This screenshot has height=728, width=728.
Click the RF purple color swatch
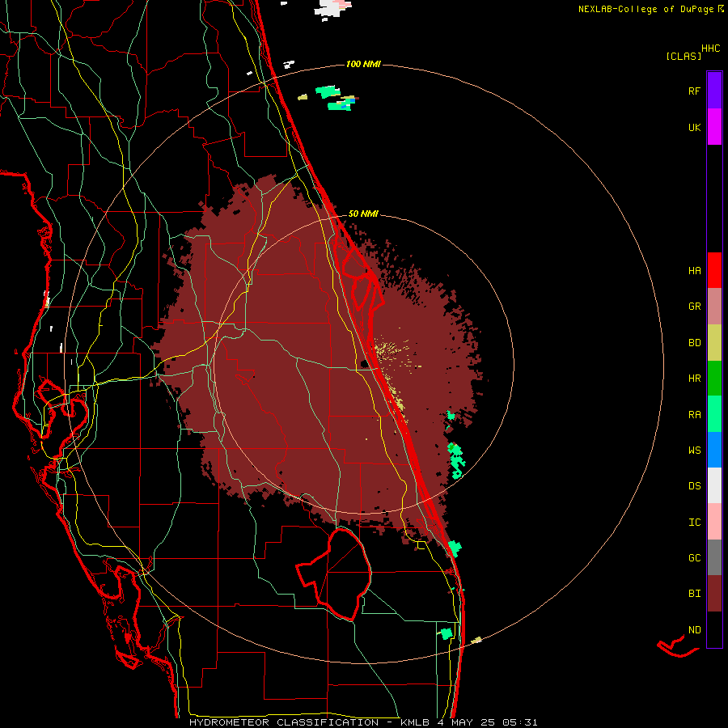pos(714,91)
